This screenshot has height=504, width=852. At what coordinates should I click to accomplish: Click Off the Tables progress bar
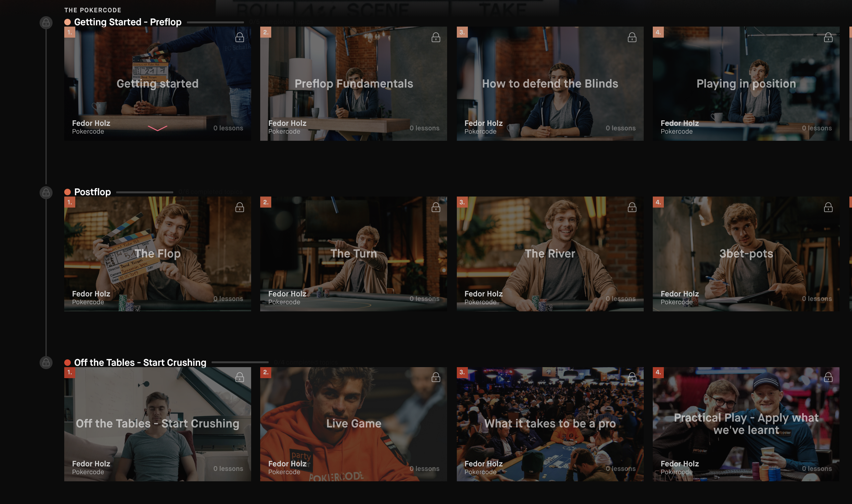pyautogui.click(x=240, y=362)
